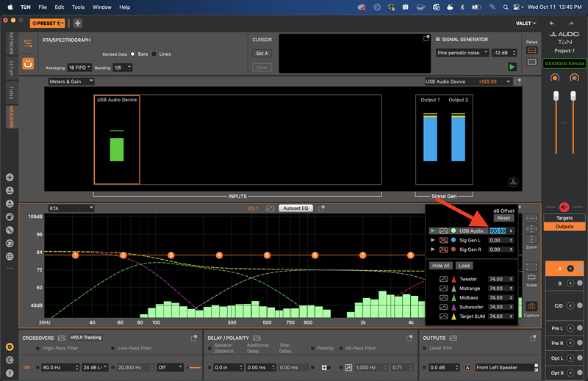
Task: Click the Targets button
Action: tap(564, 217)
